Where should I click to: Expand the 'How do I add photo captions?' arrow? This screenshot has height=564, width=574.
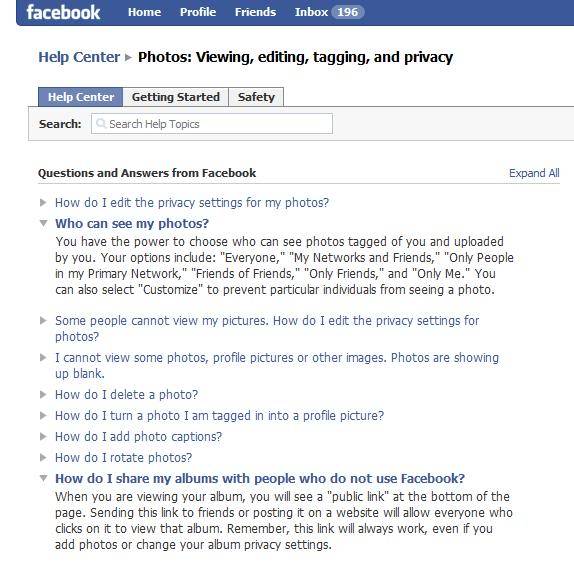point(43,436)
